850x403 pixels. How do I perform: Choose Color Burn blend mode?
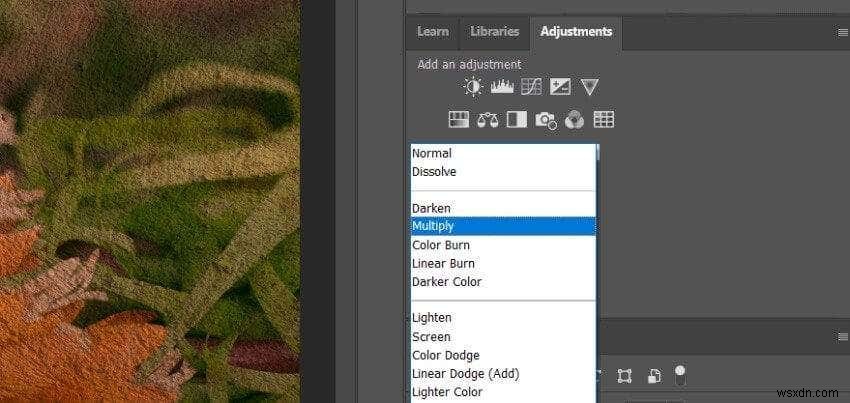coord(503,245)
